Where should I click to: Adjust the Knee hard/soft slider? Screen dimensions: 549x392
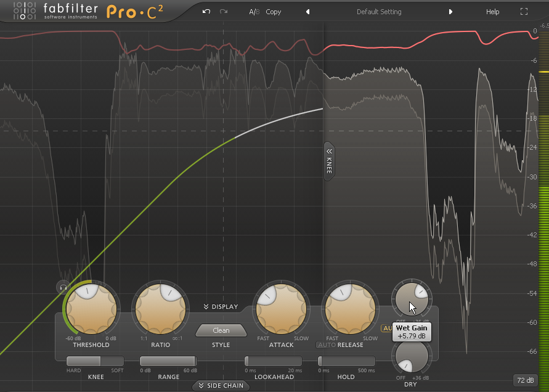[x=96, y=361]
